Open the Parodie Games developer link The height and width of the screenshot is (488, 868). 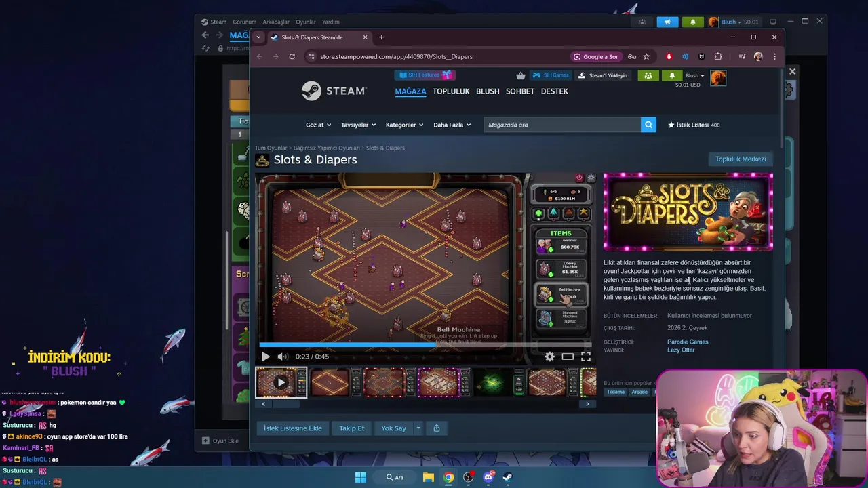click(x=688, y=342)
